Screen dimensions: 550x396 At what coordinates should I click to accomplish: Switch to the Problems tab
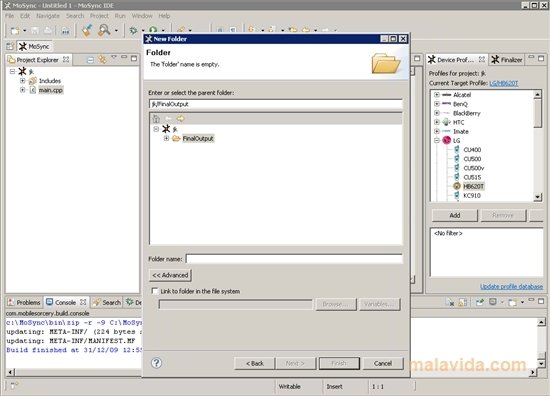pos(24,302)
